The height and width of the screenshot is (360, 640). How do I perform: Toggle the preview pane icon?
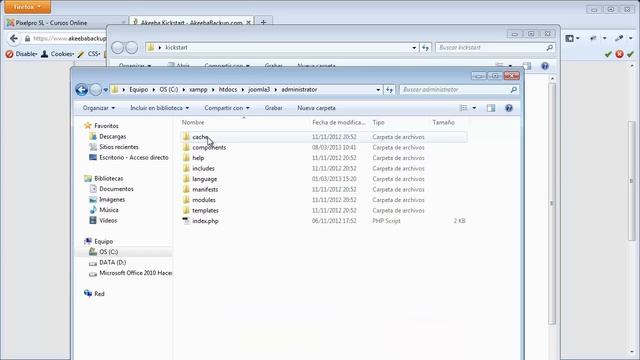coord(491,108)
